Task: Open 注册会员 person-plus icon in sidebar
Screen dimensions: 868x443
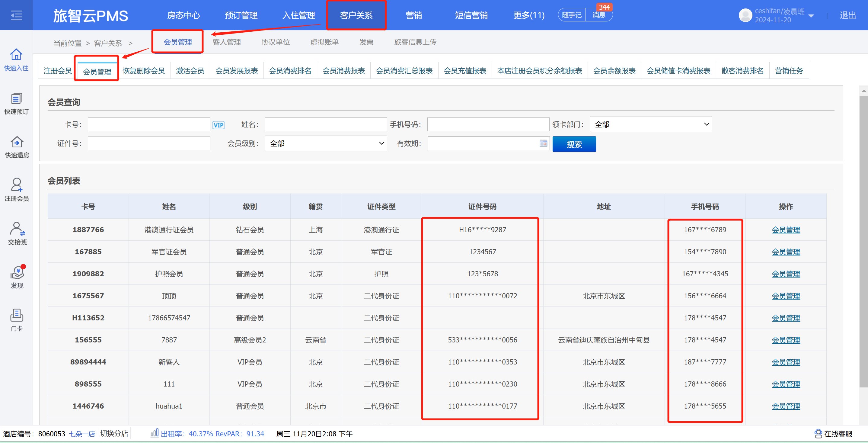Action: pos(17,185)
